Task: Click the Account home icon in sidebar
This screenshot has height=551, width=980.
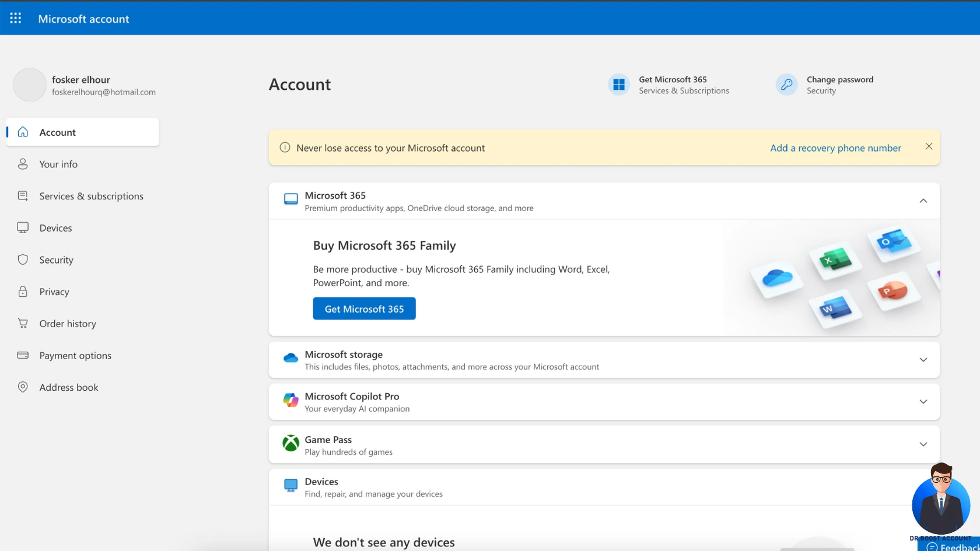Action: coord(23,132)
